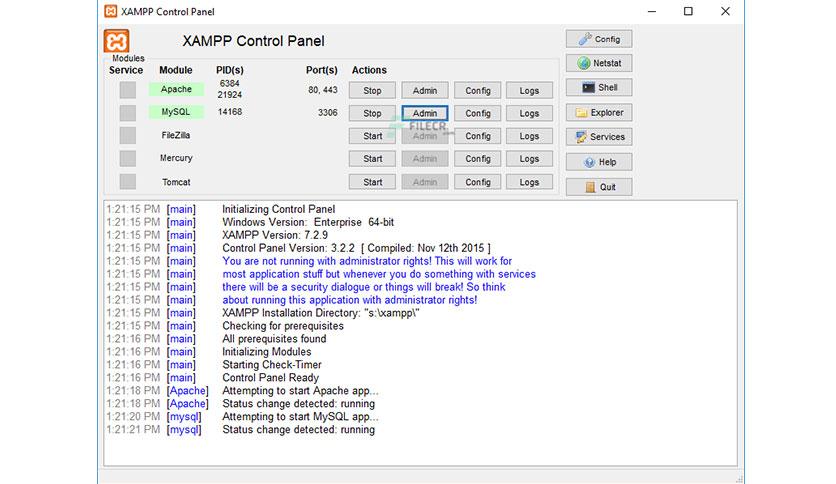
Task: Click the 'XAMPP Installation Directory' log line
Action: tap(321, 313)
